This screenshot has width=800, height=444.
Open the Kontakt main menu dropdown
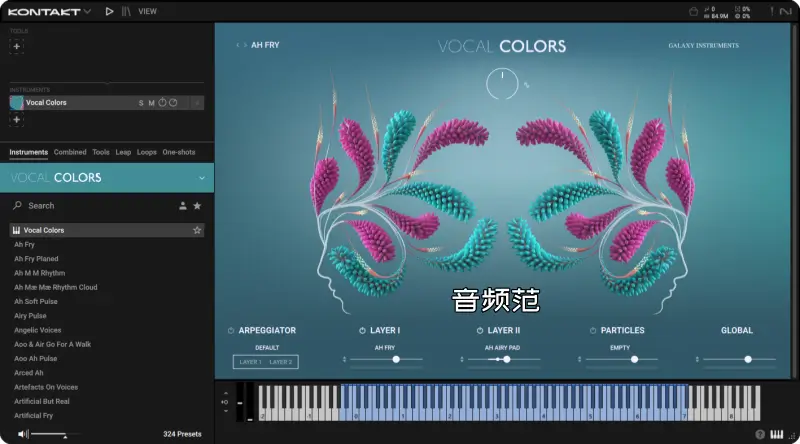point(87,11)
